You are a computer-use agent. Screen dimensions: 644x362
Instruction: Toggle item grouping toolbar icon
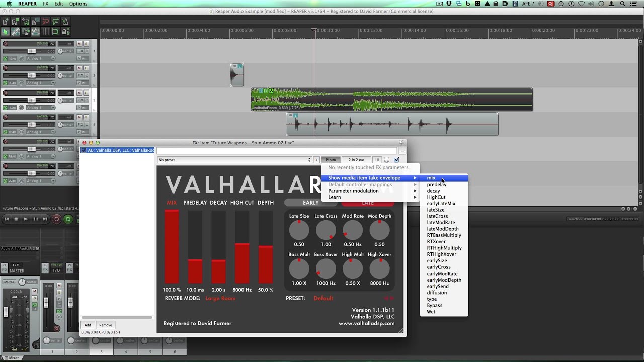(16, 32)
